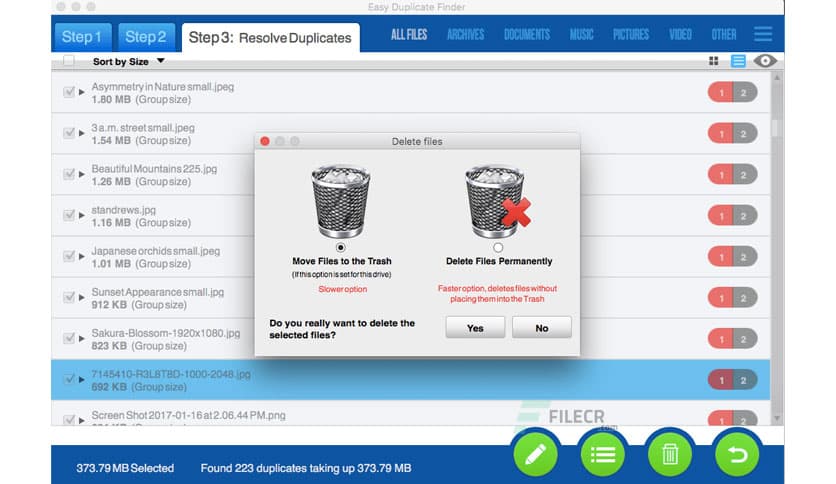Click the 1/2 pill on 7145410-R3L8T8D row
836x484 pixels.
733,380
